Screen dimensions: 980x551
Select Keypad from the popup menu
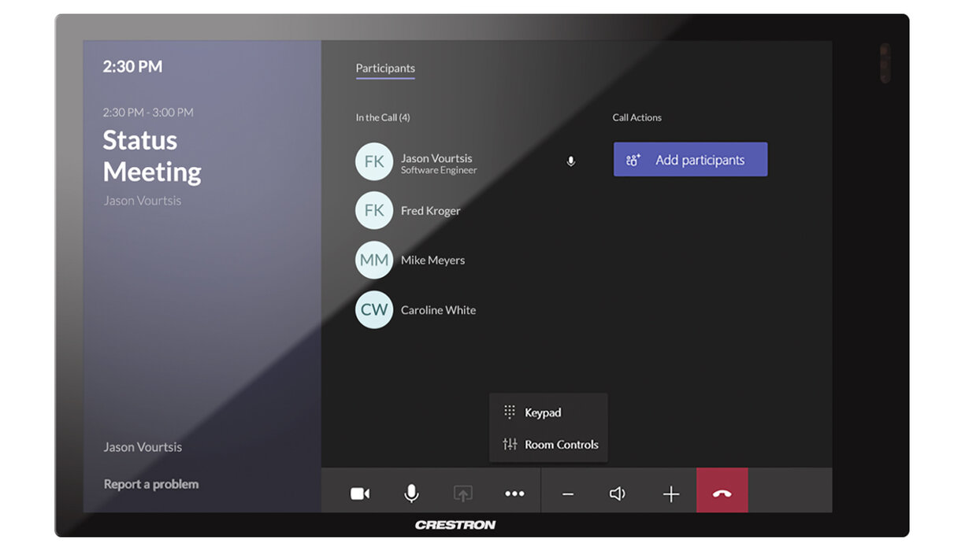point(543,412)
